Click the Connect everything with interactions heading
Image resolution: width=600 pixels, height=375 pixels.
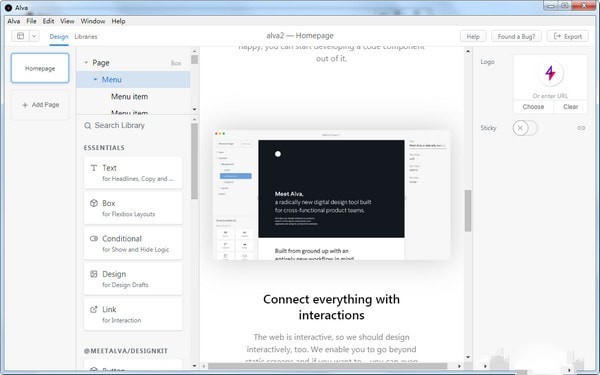331,307
